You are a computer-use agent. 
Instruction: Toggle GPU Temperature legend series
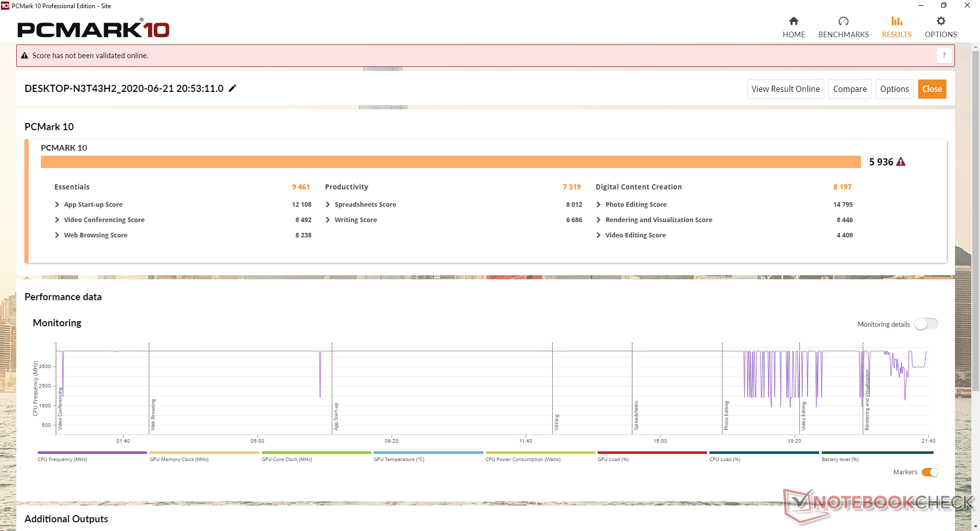pos(428,456)
